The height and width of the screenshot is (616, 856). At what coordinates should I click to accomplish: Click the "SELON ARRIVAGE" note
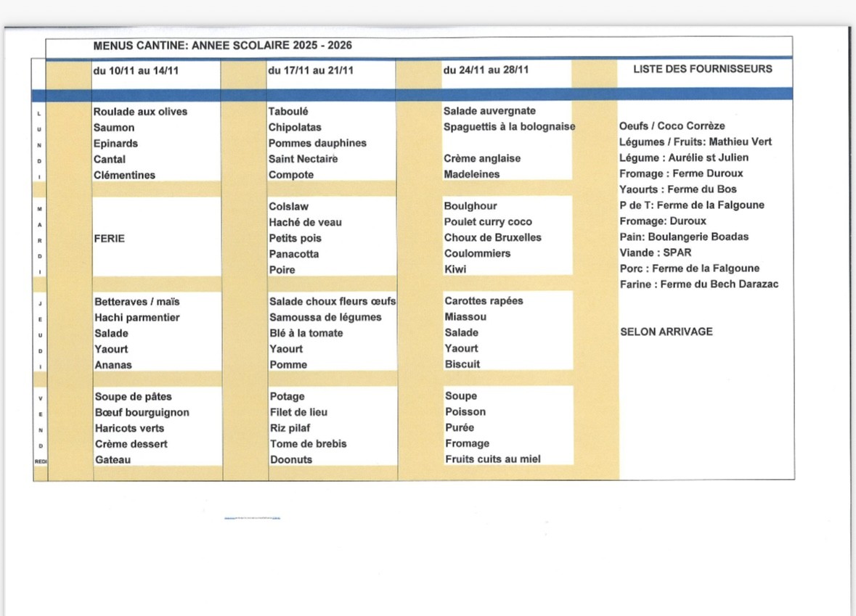click(666, 332)
